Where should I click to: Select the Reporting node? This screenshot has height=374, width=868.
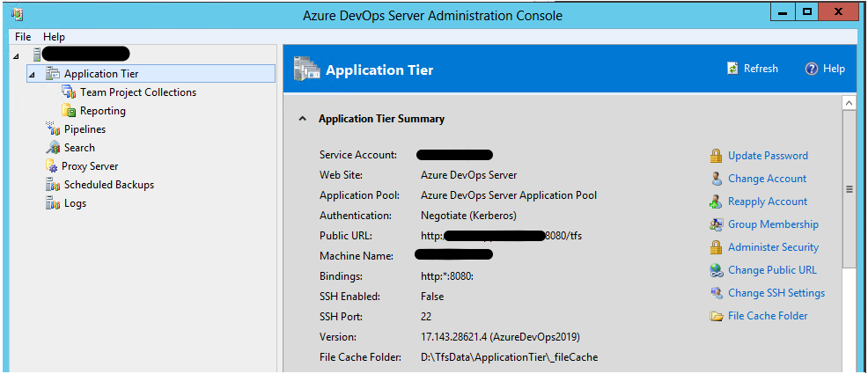tap(102, 111)
